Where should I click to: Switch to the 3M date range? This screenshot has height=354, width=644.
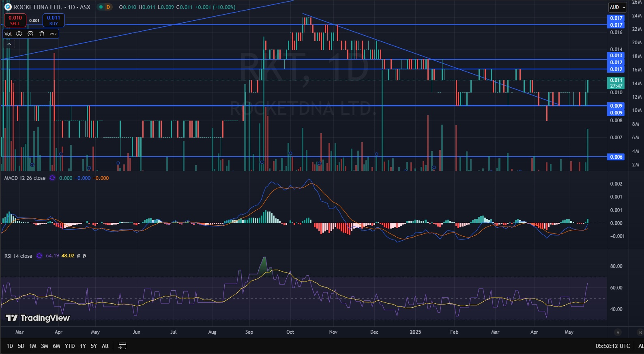(45, 346)
